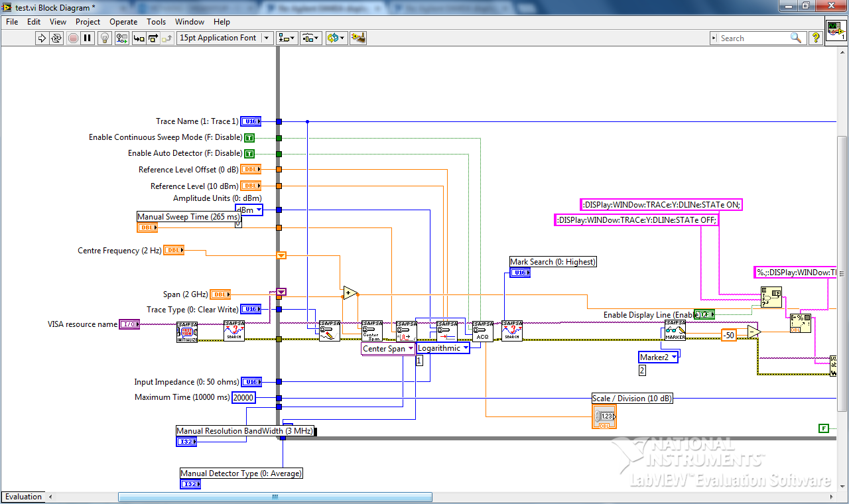
Task: Open the dBm ring constant dropdown
Action: [x=249, y=210]
